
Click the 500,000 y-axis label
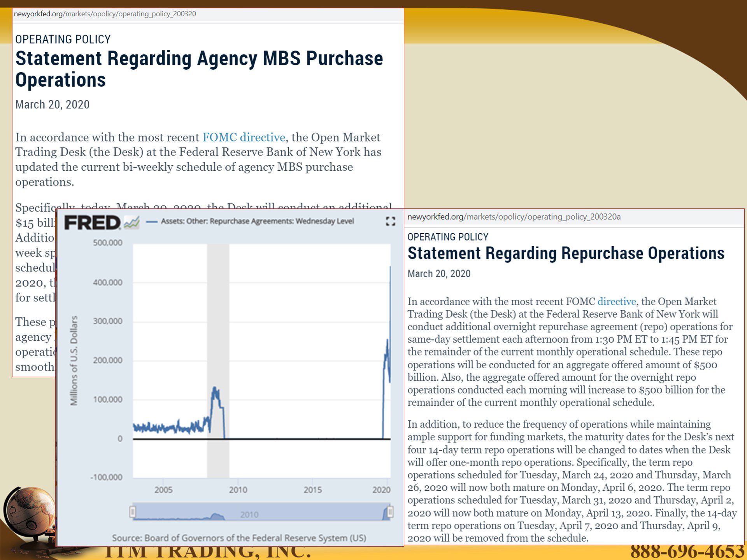(108, 243)
